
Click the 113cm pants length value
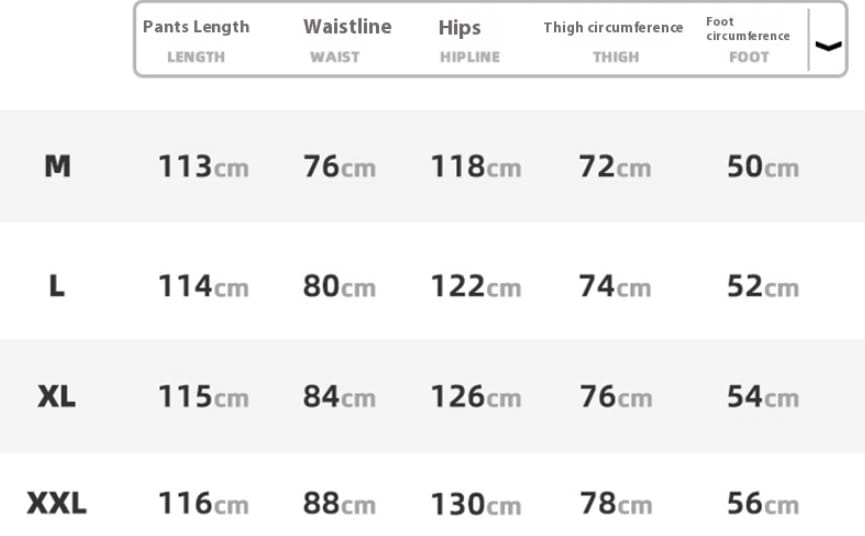[x=204, y=167]
